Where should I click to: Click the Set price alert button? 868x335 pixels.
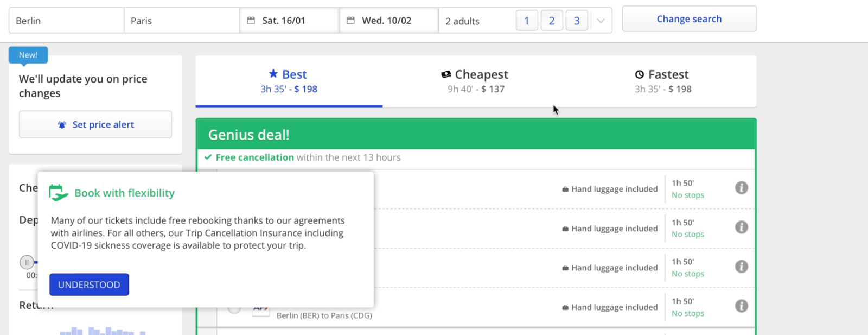pyautogui.click(x=95, y=124)
